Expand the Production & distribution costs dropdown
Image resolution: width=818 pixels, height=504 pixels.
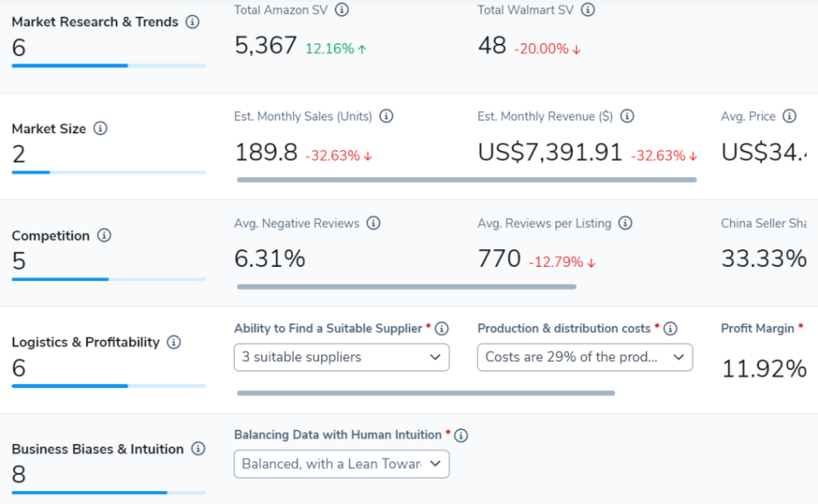585,357
